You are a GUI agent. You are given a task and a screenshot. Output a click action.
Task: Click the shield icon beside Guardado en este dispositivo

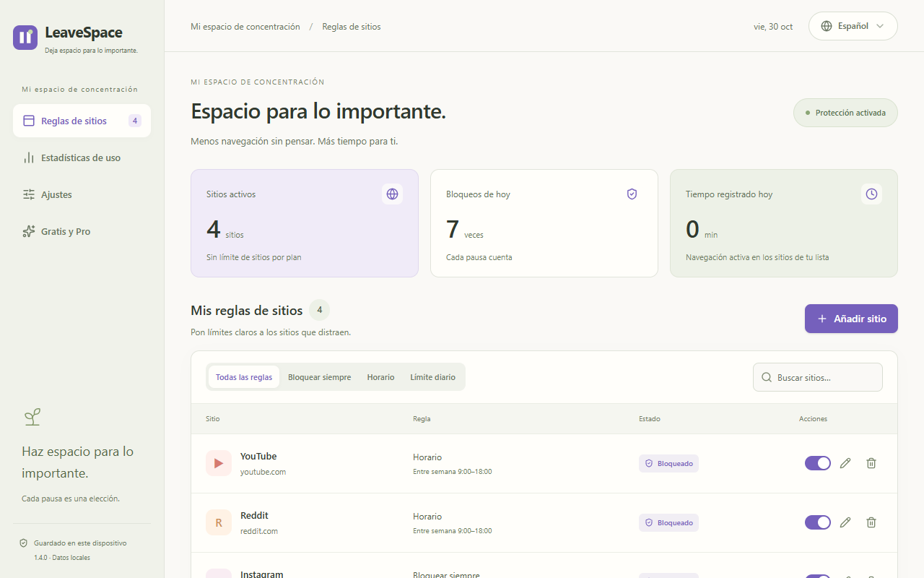tap(24, 543)
